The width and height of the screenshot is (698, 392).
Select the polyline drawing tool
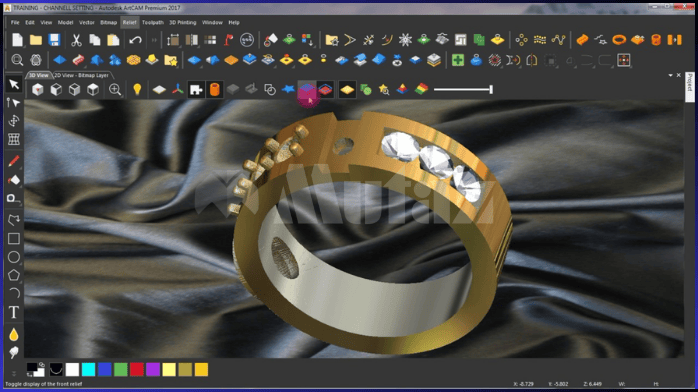point(14,220)
